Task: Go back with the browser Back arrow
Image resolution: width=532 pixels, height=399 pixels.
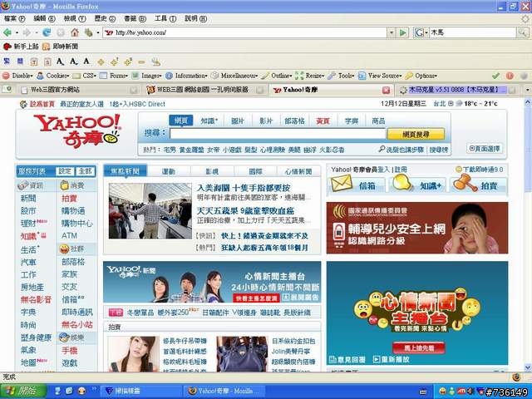Action: [x=7, y=32]
